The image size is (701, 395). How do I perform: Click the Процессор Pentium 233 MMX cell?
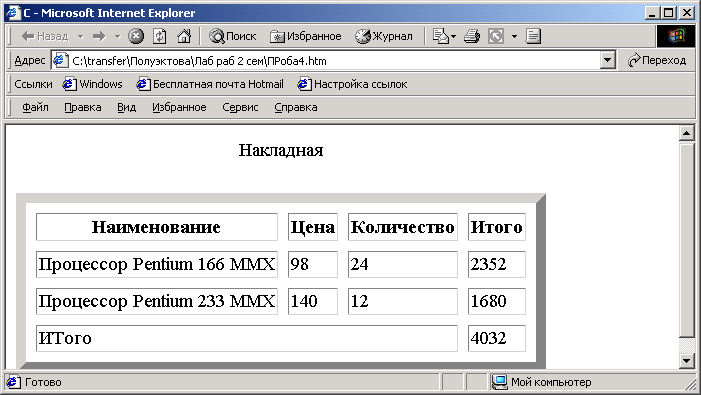pyautogui.click(x=156, y=301)
